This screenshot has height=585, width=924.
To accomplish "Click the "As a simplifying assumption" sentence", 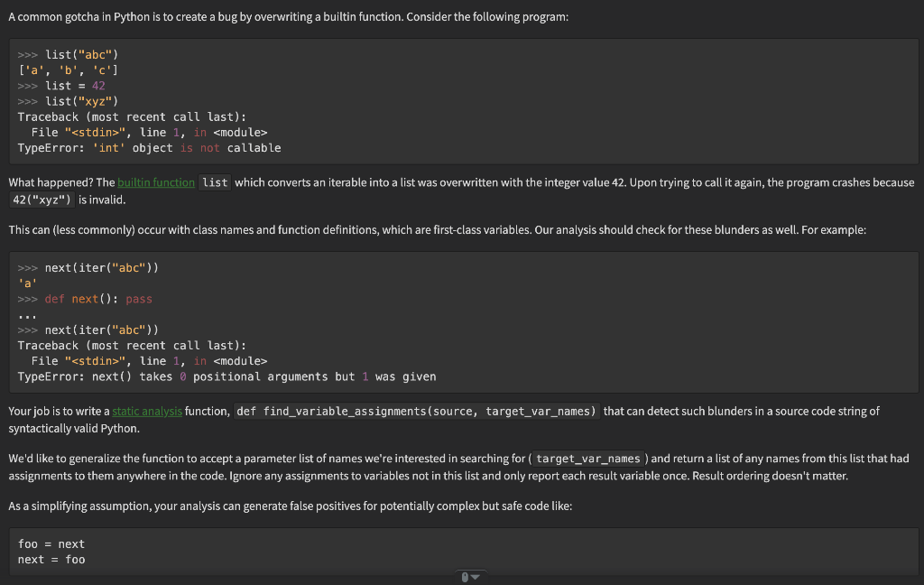I will point(290,506).
